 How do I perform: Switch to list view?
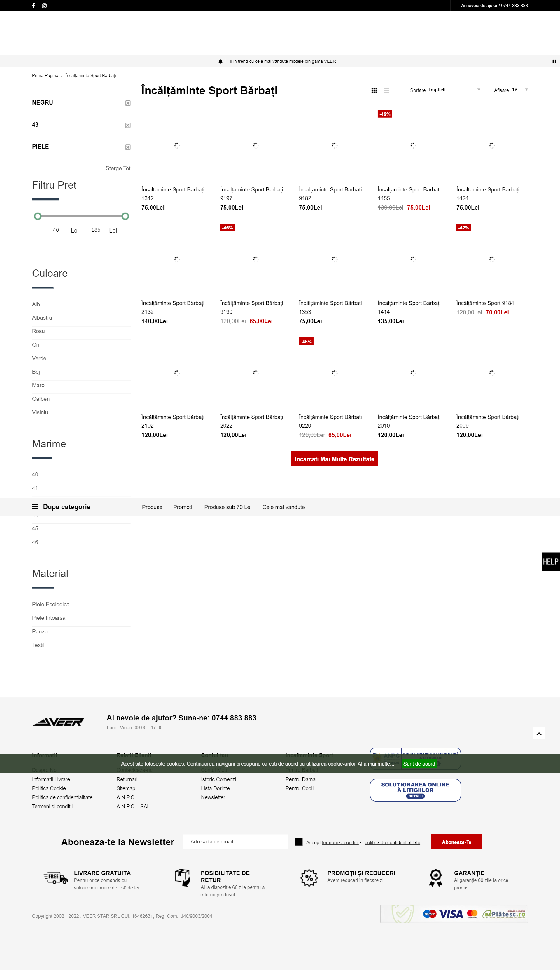[386, 90]
